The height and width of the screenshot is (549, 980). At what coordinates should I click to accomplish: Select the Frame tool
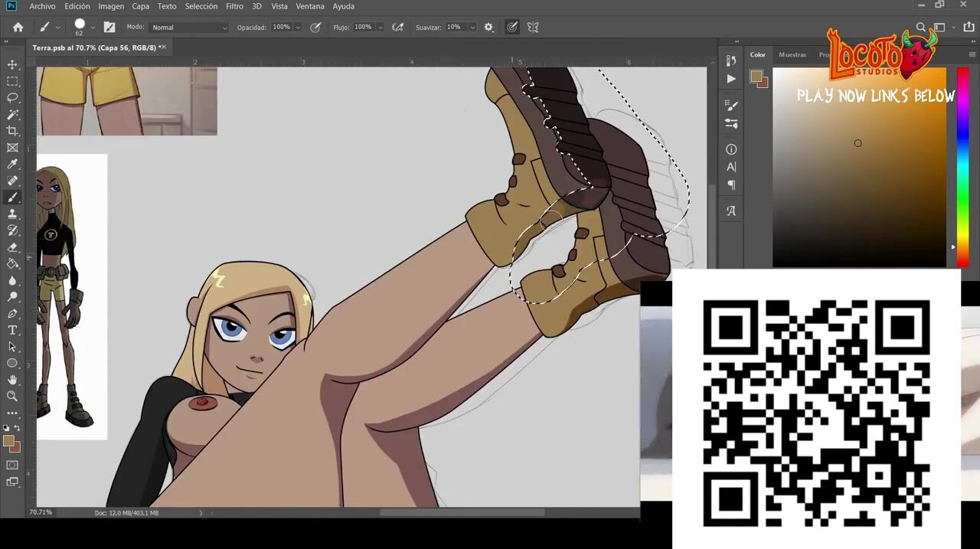pyautogui.click(x=12, y=148)
